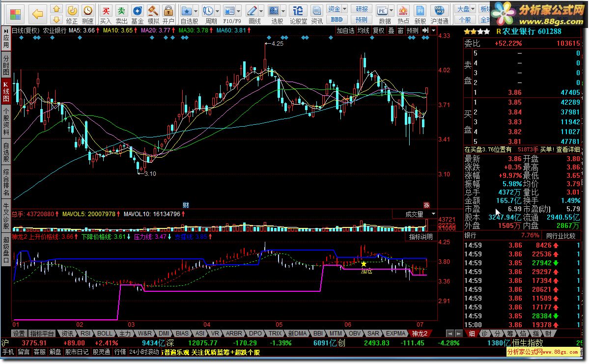Expand the 画线 dropdown arrow
Viewport: 589px width, 364px height.
coord(261,11)
